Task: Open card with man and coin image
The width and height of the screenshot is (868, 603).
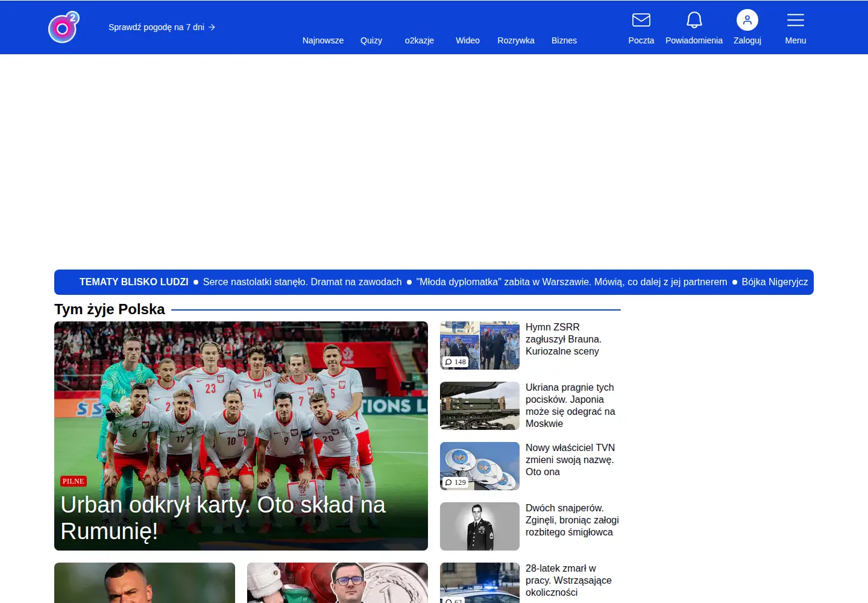Action: (x=338, y=582)
